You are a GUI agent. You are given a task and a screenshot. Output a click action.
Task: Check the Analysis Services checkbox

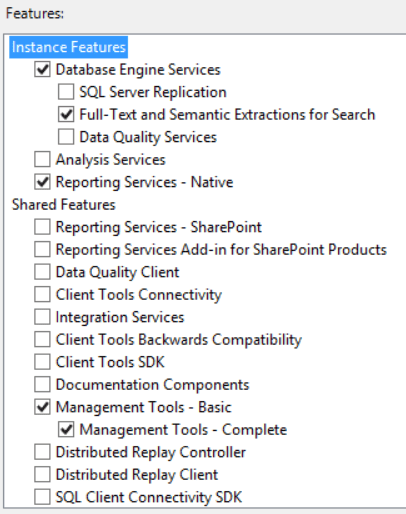(x=42, y=159)
